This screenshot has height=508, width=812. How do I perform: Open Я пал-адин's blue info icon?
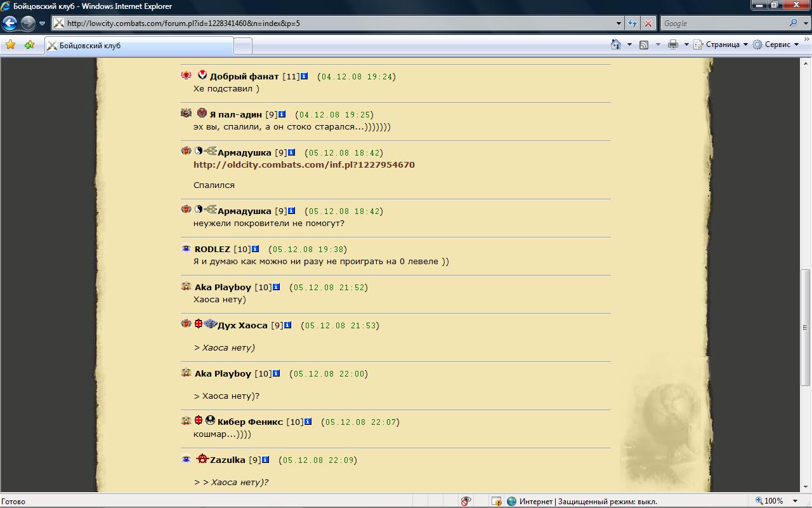pyautogui.click(x=282, y=114)
